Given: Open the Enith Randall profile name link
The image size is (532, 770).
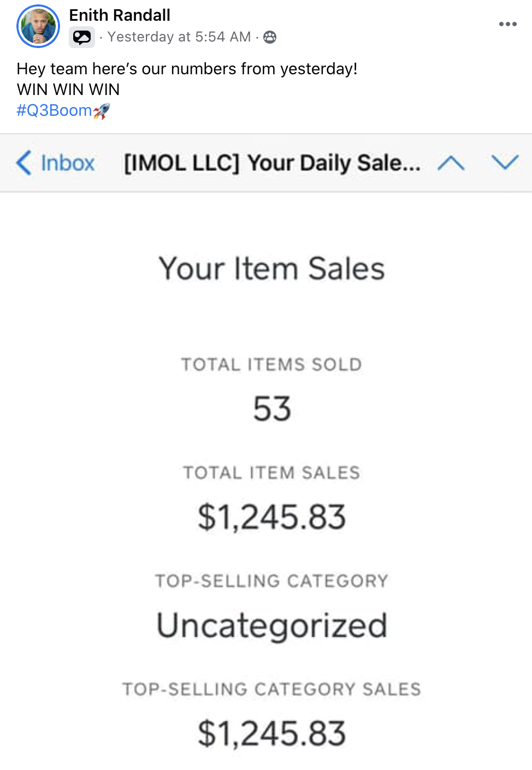Looking at the screenshot, I should pyautogui.click(x=120, y=15).
